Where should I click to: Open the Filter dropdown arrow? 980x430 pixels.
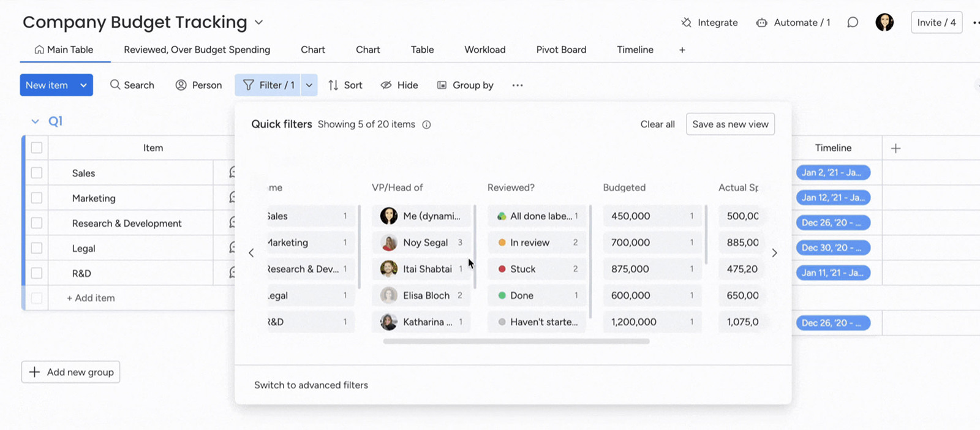(x=309, y=85)
